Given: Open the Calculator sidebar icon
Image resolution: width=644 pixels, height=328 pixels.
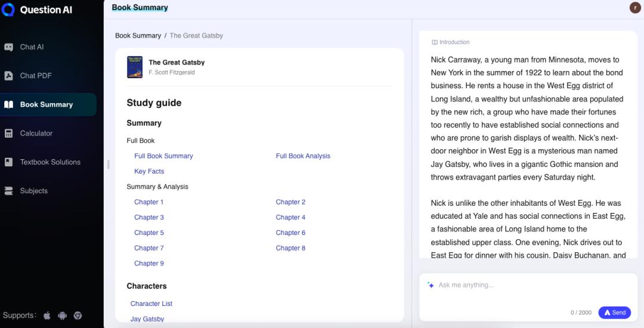Looking at the screenshot, I should click(8, 134).
